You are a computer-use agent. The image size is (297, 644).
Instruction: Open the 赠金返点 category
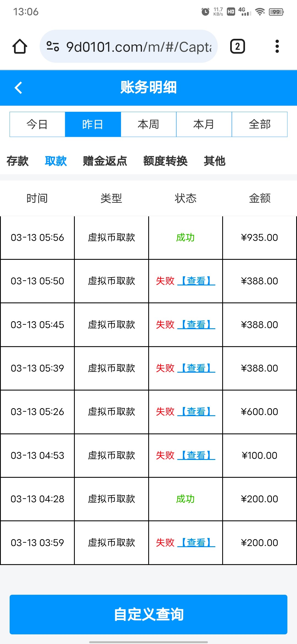click(x=105, y=161)
